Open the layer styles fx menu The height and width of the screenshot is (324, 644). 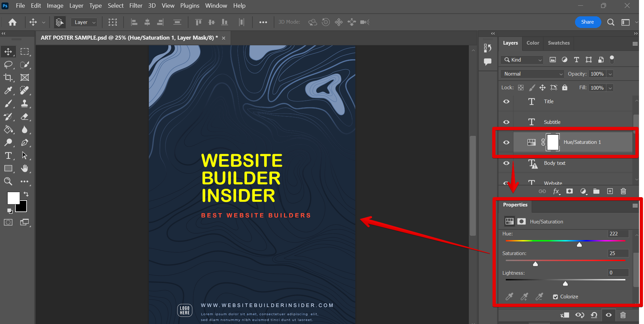(556, 191)
